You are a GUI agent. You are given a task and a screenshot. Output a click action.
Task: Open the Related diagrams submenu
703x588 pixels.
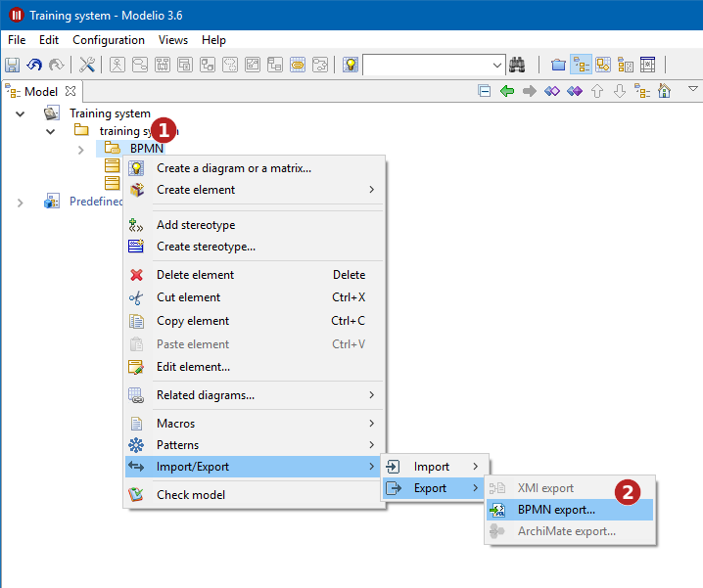pos(255,395)
